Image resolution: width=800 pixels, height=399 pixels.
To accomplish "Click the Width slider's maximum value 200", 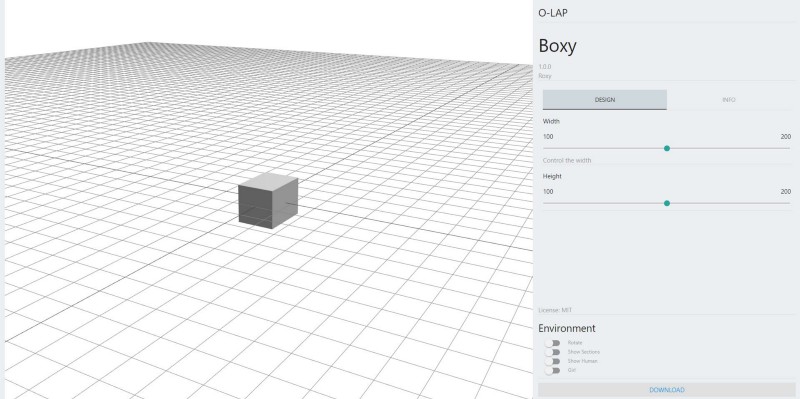I will [x=785, y=137].
